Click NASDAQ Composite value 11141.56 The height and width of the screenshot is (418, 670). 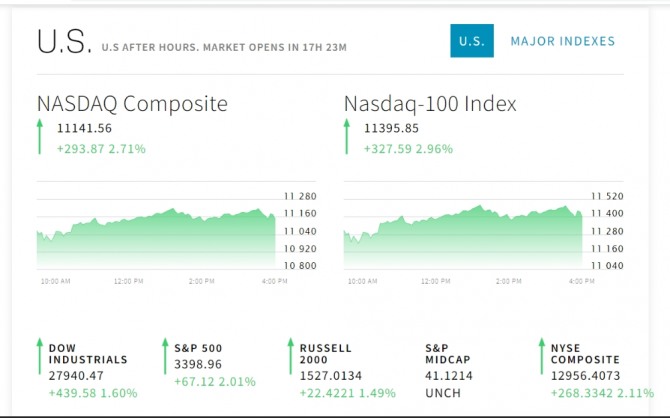(x=85, y=128)
